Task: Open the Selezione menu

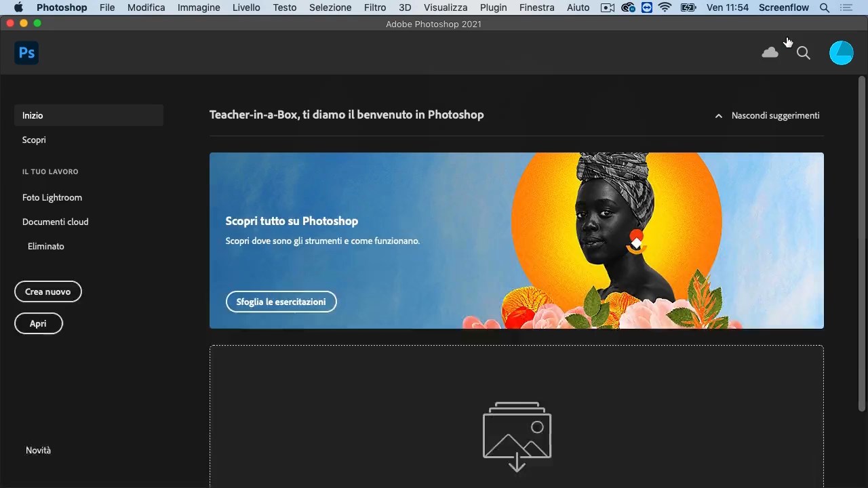Action: click(x=330, y=7)
